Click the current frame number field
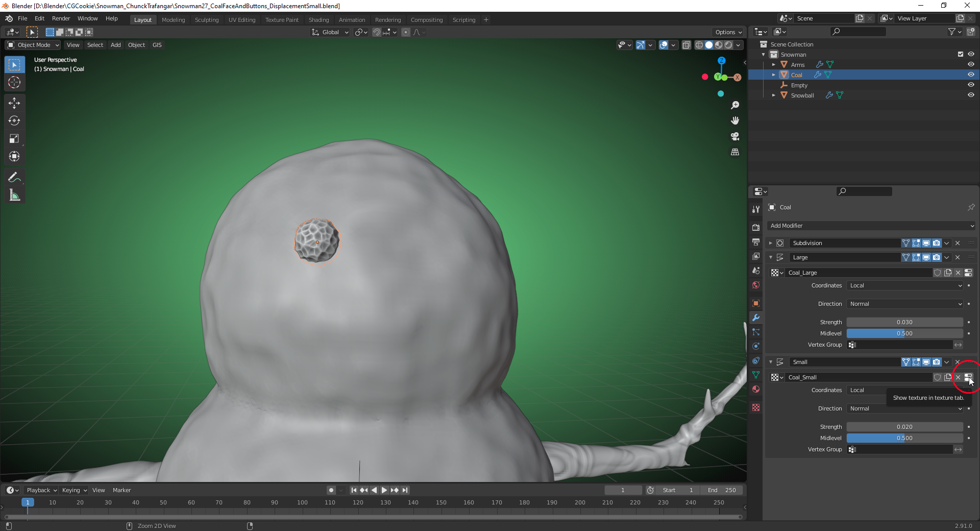980x531 pixels. (x=623, y=490)
